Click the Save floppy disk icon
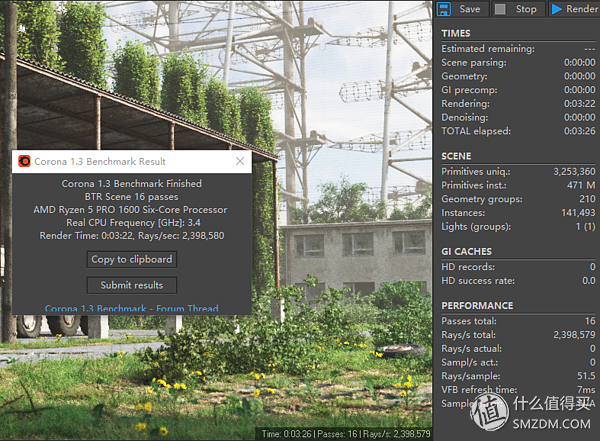 pos(444,9)
